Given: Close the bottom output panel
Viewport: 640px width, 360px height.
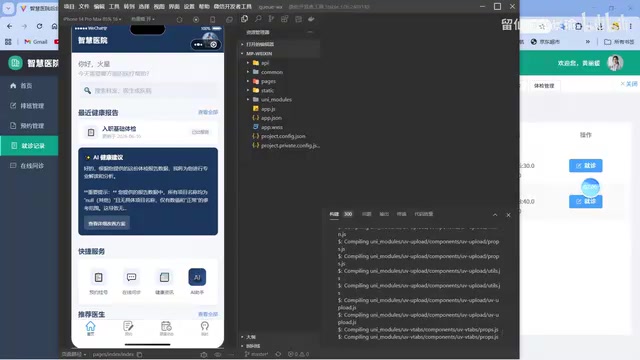Looking at the screenshot, I should [x=509, y=215].
